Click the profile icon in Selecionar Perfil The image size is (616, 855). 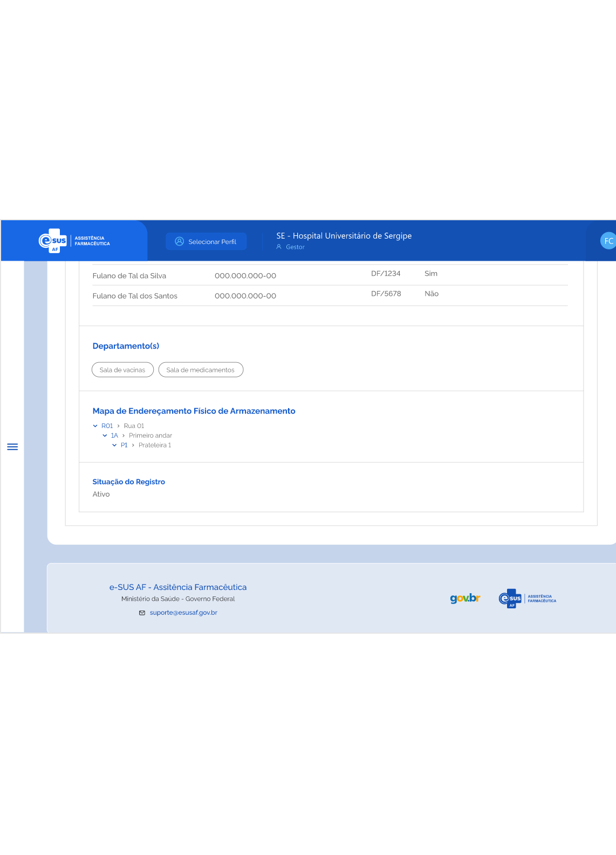[180, 242]
